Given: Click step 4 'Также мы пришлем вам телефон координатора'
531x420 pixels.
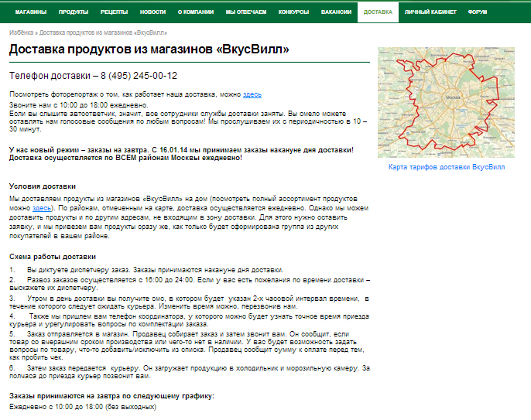Looking at the screenshot, I should click(189, 320).
